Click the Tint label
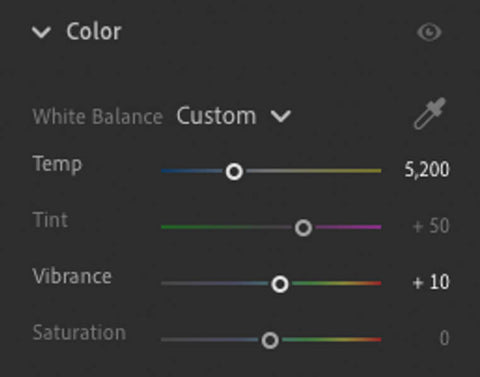Viewport: 480px width, 377px height. [50, 220]
